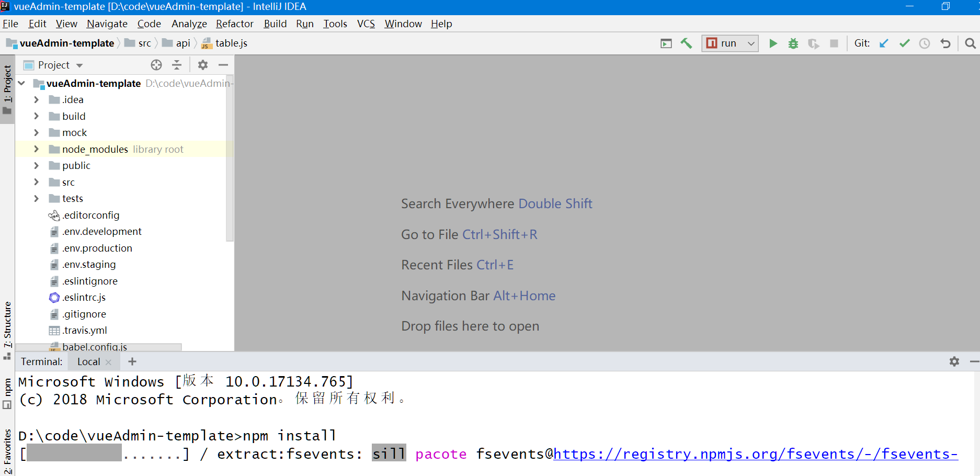Screen dimensions: 980x476
Task: Open Terminal panel settings gear
Action: [x=954, y=361]
